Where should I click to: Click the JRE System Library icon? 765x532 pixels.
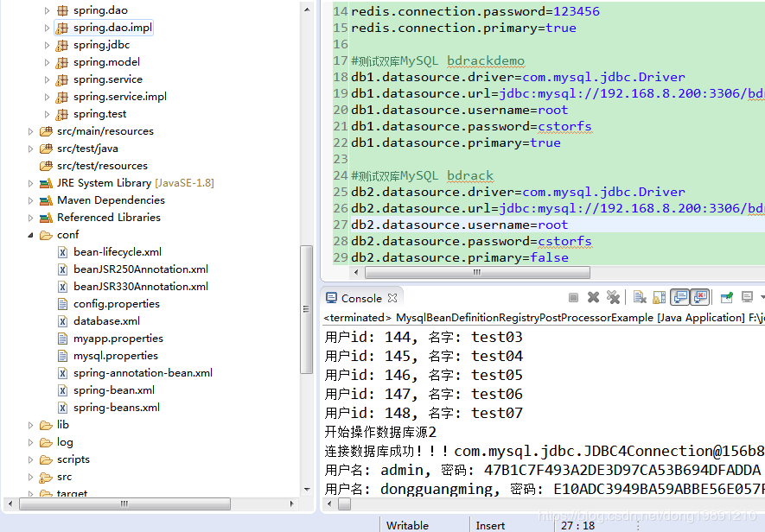click(x=47, y=183)
